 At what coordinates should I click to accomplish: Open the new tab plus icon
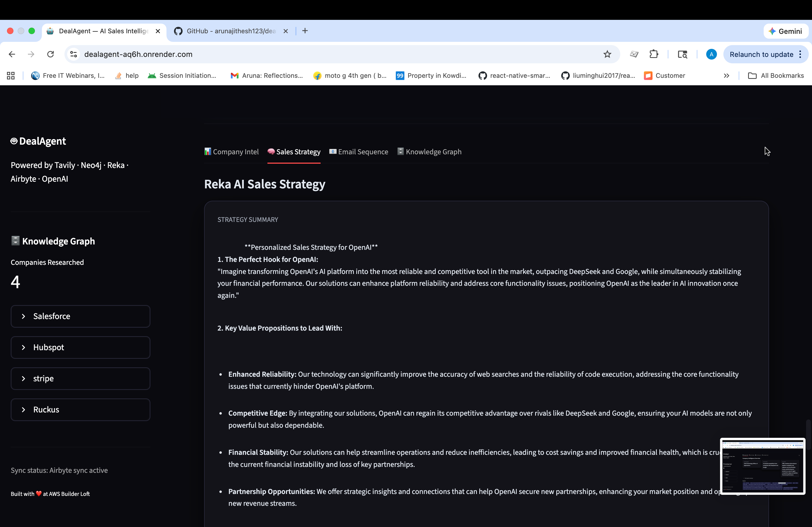click(x=305, y=31)
